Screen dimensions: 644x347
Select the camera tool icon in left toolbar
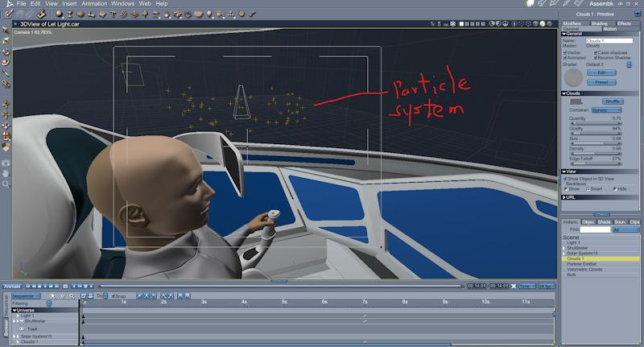(6, 163)
